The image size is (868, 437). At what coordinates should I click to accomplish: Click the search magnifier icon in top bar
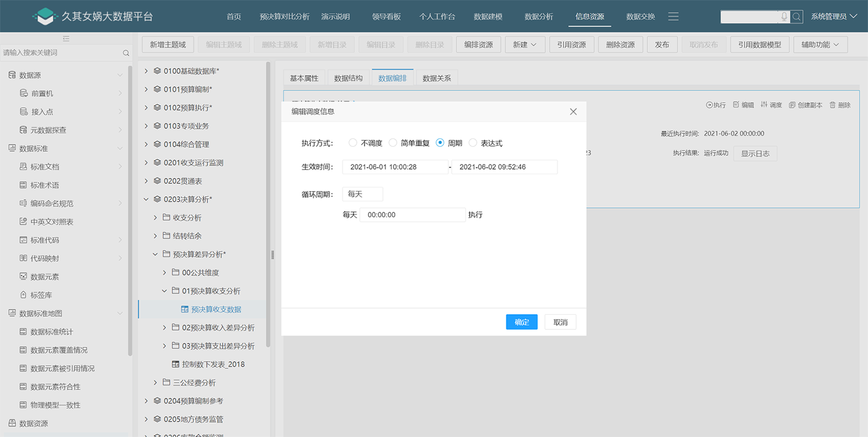point(796,17)
